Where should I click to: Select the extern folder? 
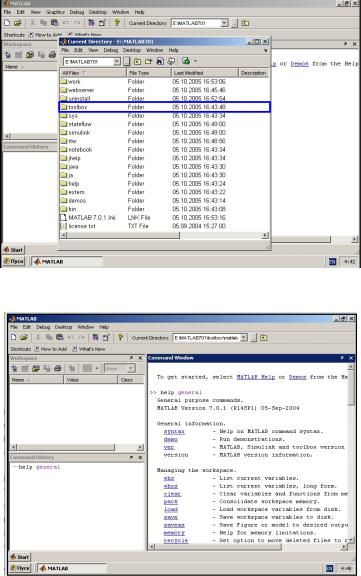[x=76, y=192]
